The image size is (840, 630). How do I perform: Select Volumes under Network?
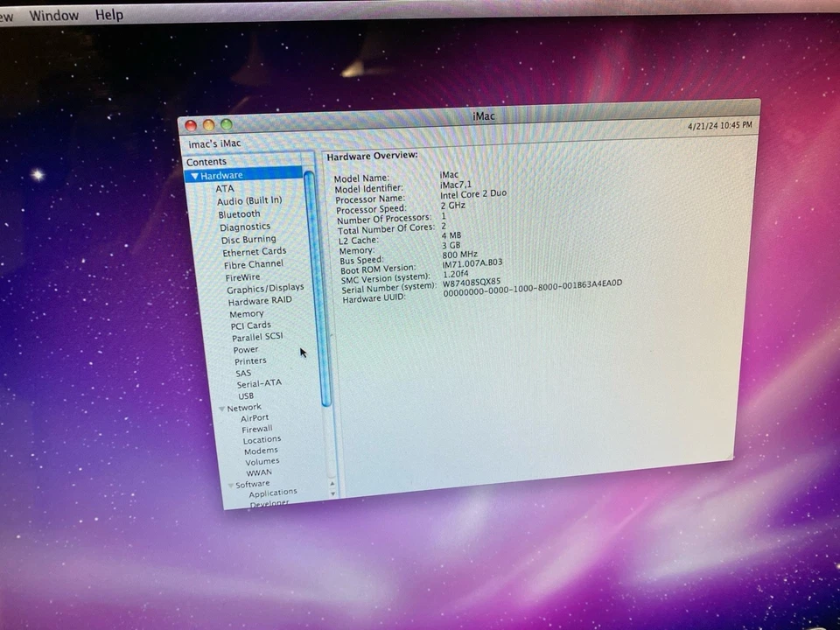[262, 461]
